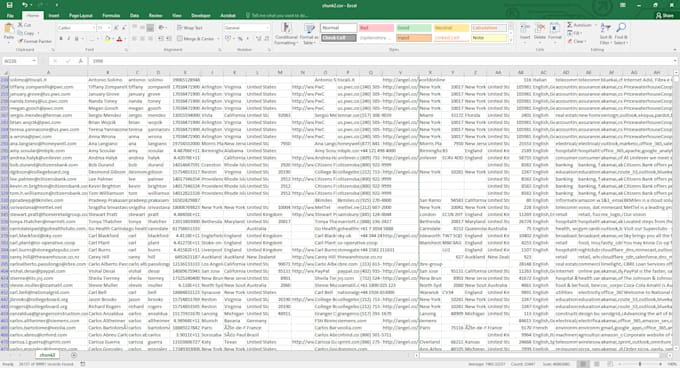The image size is (680, 368).
Task: Open the Calibri font name dropdown
Action: pyautogui.click(x=93, y=28)
